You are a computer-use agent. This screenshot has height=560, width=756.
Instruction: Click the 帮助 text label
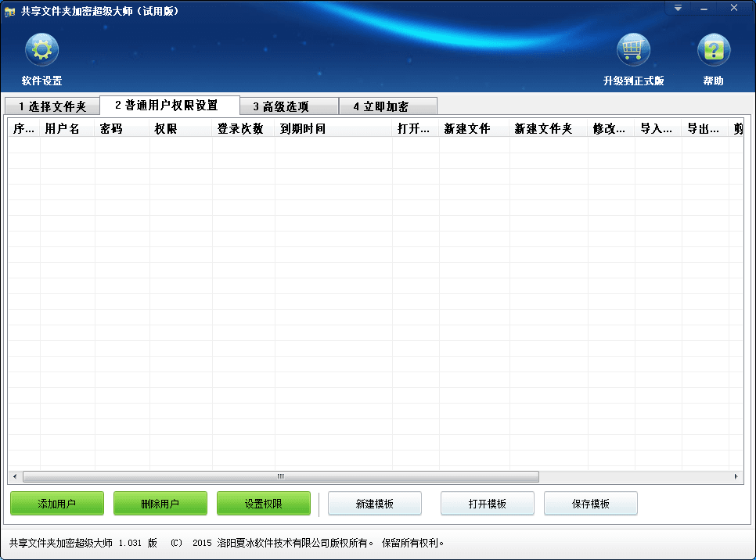pos(714,81)
